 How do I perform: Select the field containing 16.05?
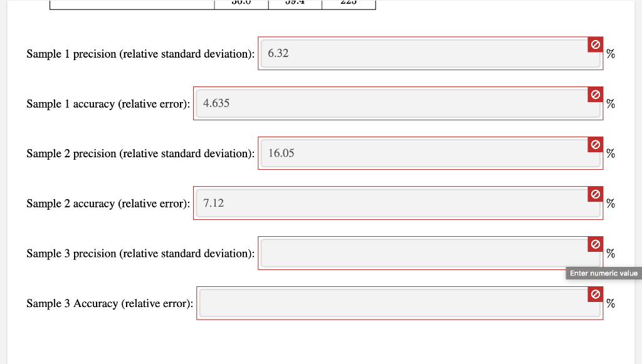pyautogui.click(x=429, y=153)
